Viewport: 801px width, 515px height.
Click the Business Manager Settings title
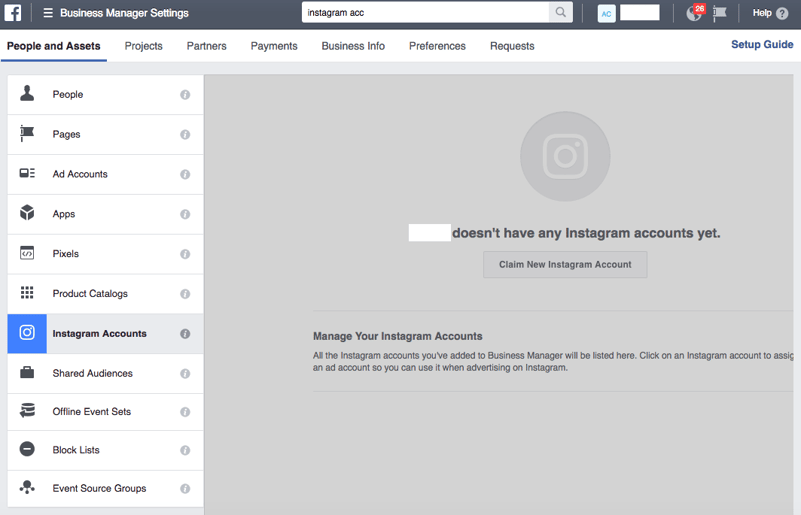tap(124, 13)
